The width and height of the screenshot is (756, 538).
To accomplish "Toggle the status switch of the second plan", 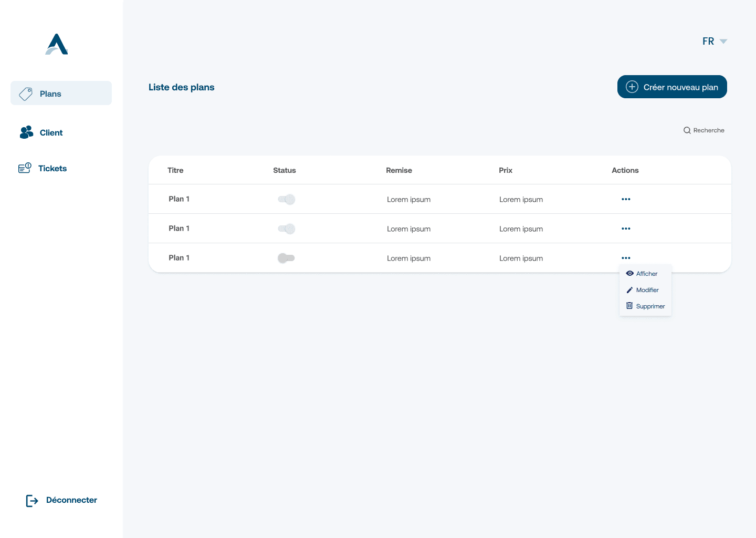I will 287,229.
